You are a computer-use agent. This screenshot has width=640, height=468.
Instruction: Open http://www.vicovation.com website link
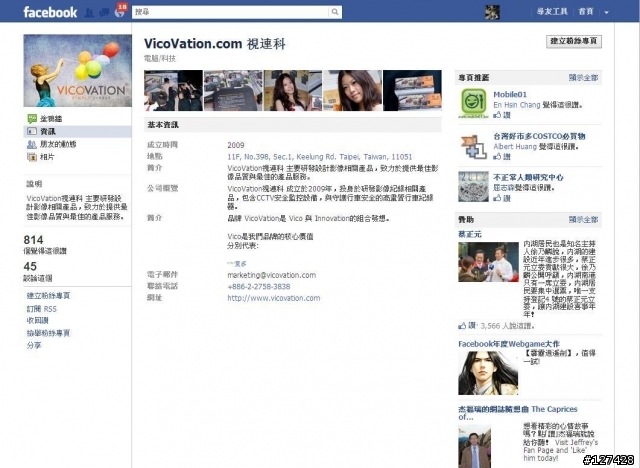pos(273,298)
